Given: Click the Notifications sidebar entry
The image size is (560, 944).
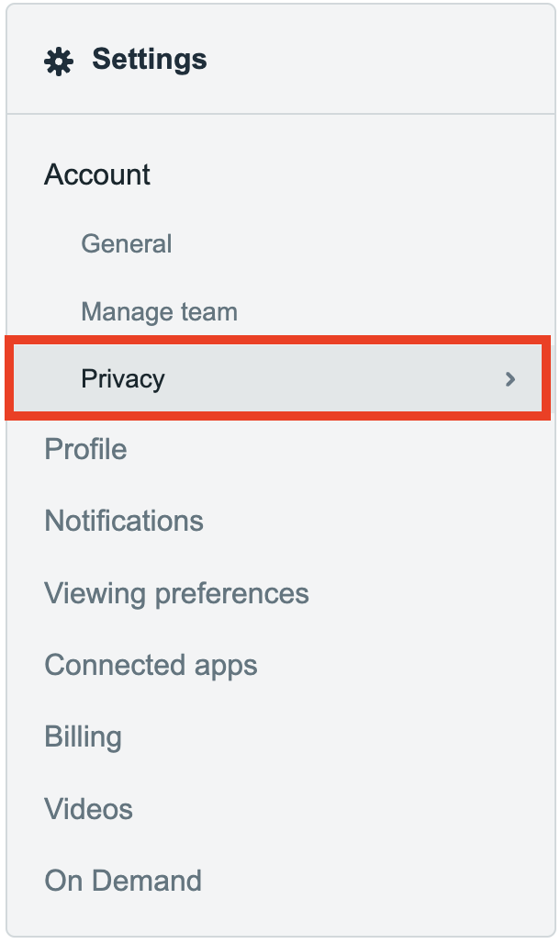Looking at the screenshot, I should (124, 521).
